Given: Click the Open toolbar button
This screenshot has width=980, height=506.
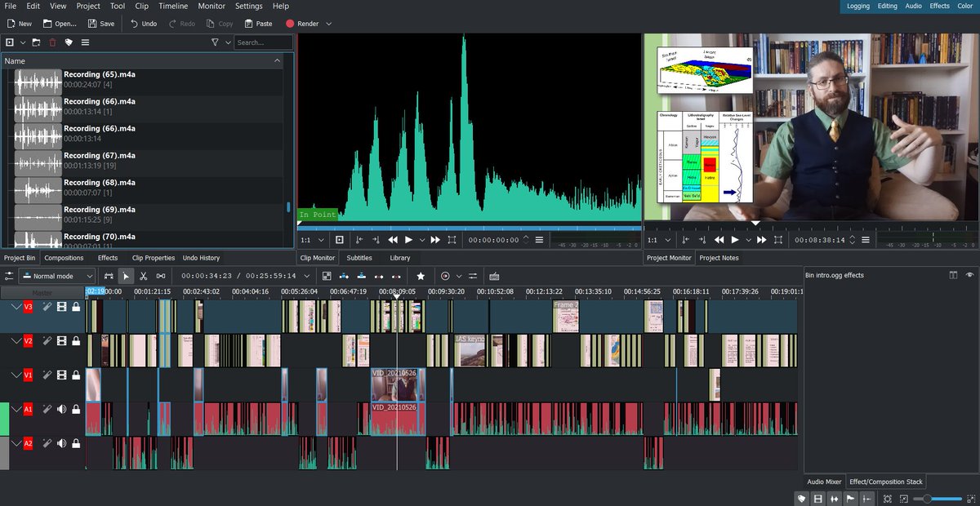Looking at the screenshot, I should coord(60,24).
